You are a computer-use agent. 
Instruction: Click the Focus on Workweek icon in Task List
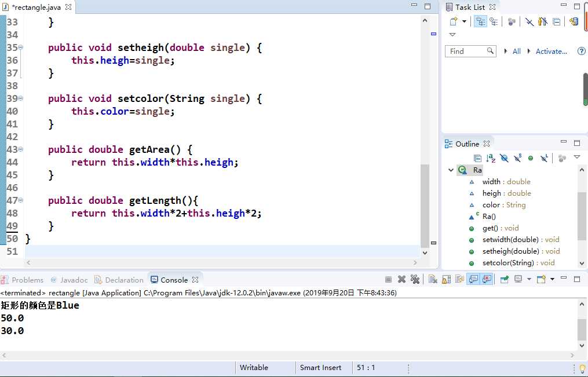(x=512, y=22)
